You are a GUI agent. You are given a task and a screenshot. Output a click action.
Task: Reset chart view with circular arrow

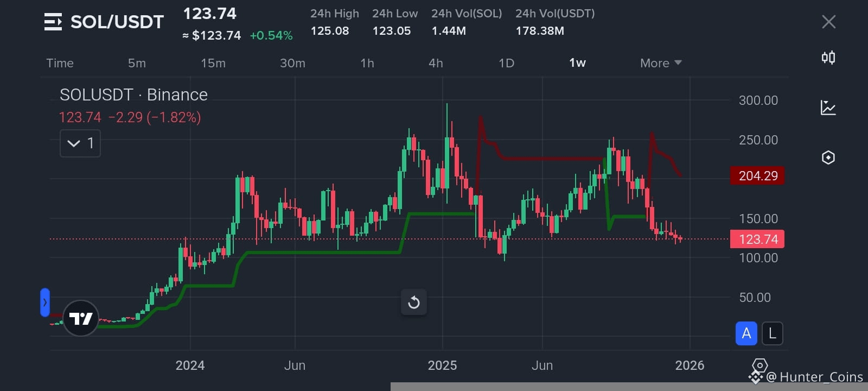tap(414, 302)
